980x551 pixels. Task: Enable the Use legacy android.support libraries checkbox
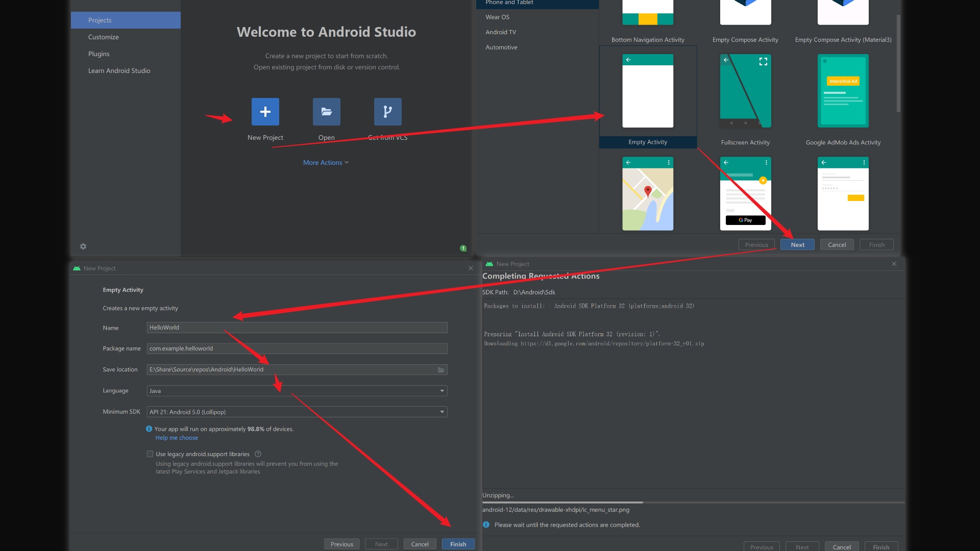click(x=150, y=454)
